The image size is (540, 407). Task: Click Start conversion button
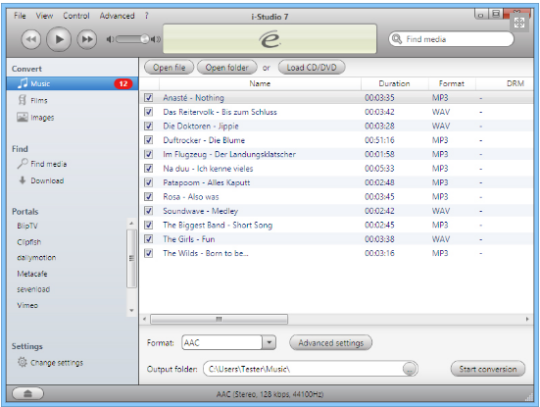488,369
